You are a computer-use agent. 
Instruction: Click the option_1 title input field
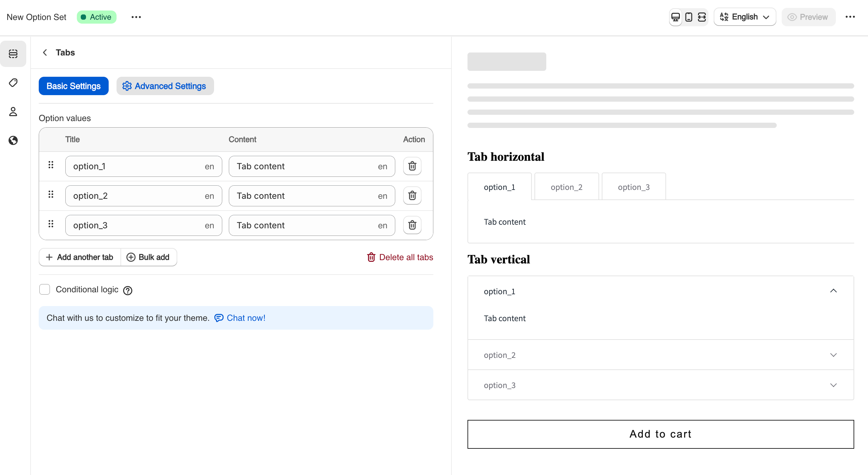[x=135, y=166]
